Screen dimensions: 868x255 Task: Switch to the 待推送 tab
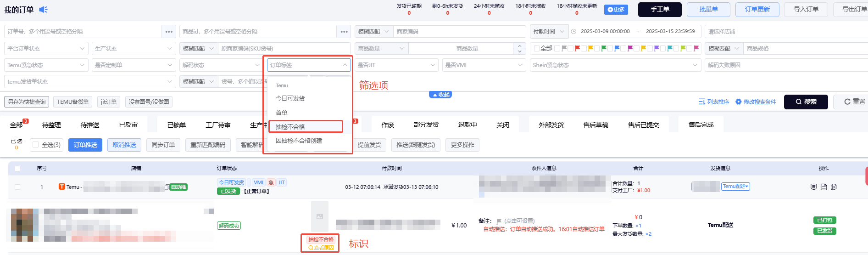(90, 125)
